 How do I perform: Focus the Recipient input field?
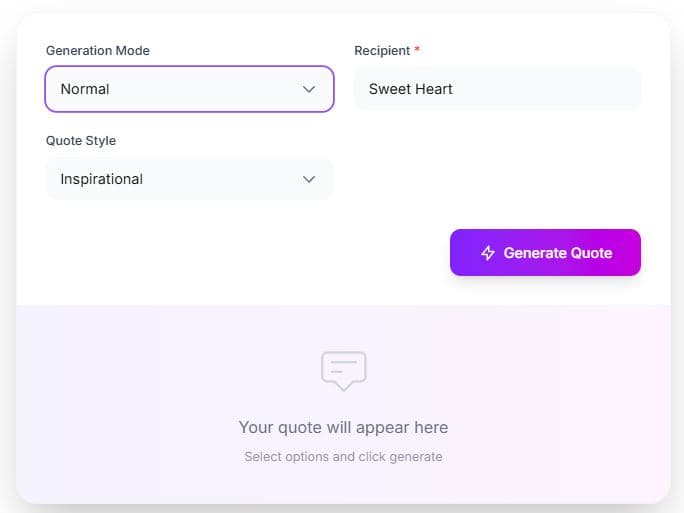click(497, 89)
